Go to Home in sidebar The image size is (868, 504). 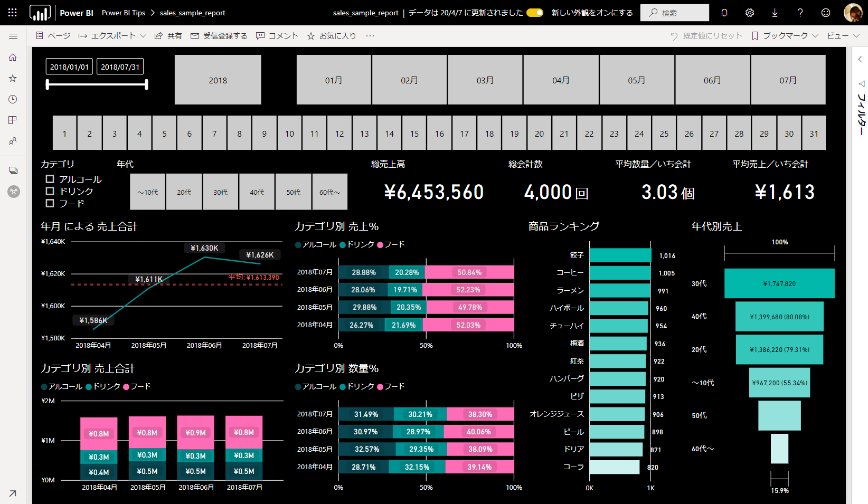pos(13,57)
